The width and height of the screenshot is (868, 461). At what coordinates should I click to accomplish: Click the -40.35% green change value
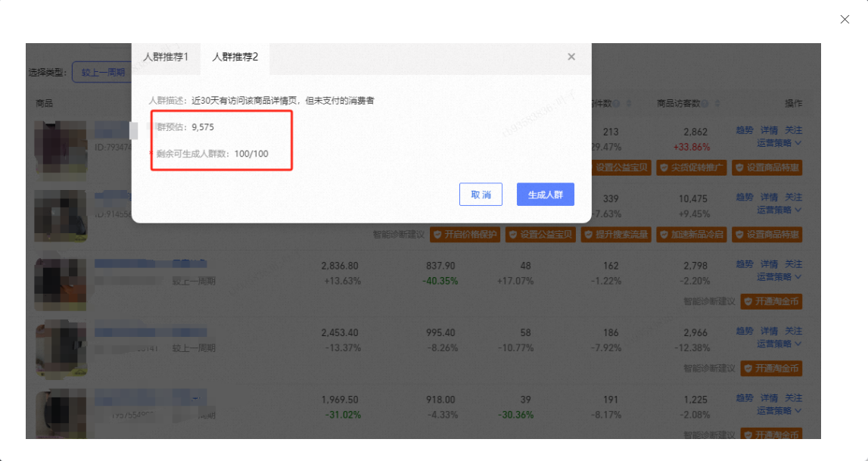(440, 281)
